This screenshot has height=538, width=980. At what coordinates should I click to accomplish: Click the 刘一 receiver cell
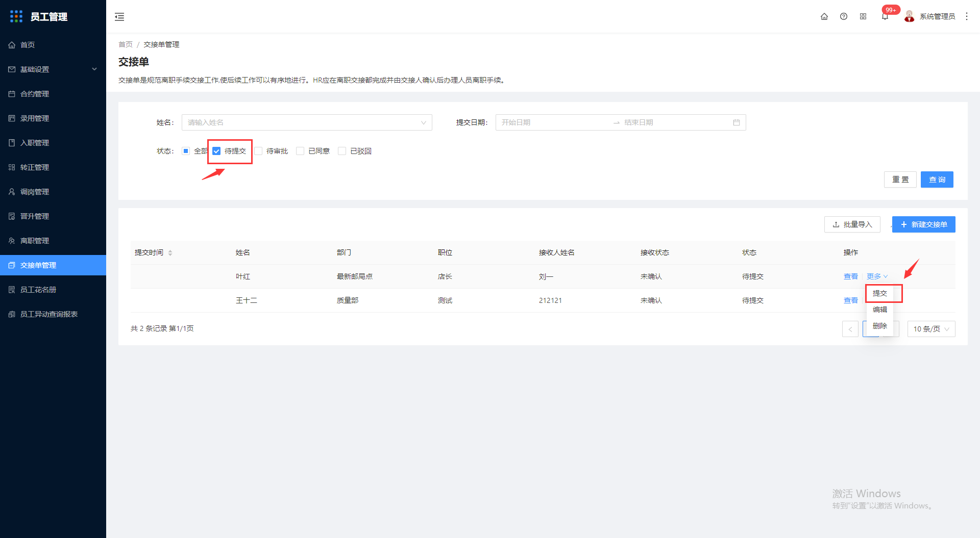pos(546,276)
